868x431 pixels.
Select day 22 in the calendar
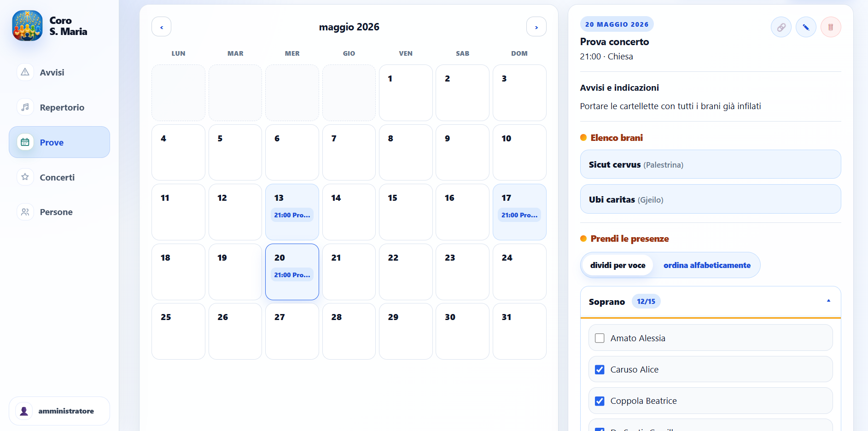[x=406, y=272]
